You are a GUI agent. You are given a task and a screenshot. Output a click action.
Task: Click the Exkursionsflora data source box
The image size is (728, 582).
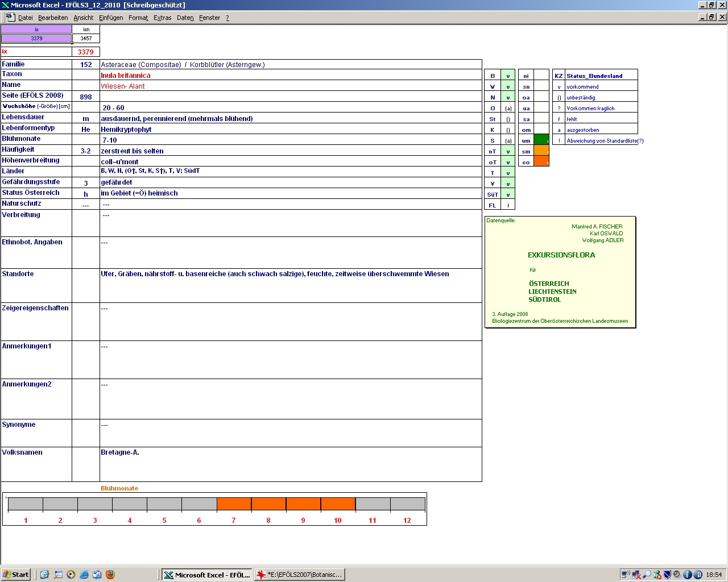(x=560, y=272)
